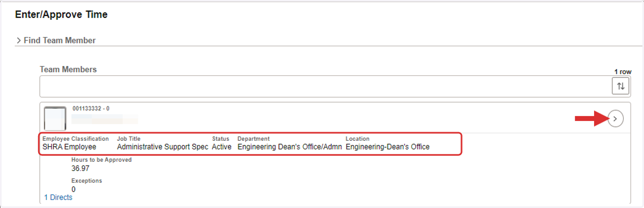This screenshot has width=644, height=208.
Task: Click the employee photo placeholder thumbnail
Action: coord(55,119)
